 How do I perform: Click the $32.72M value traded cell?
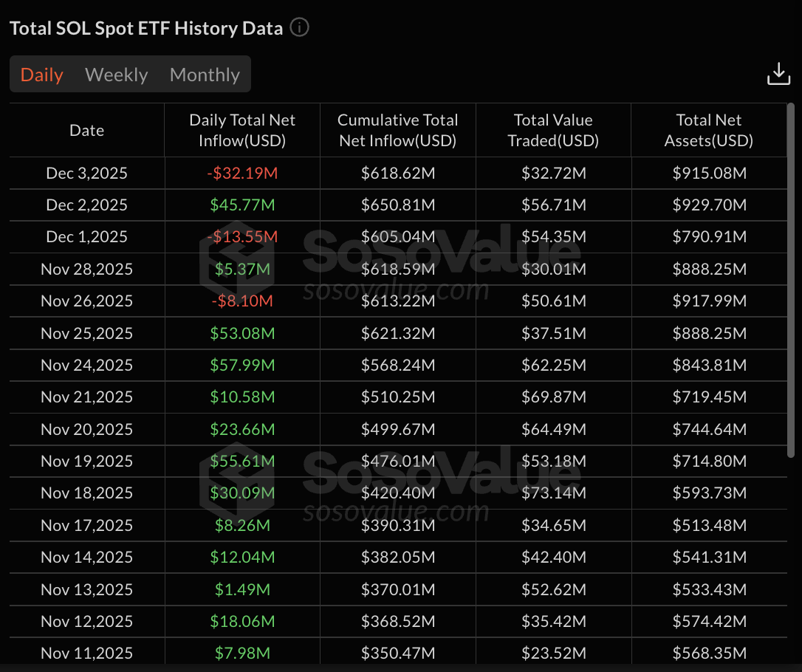(553, 173)
